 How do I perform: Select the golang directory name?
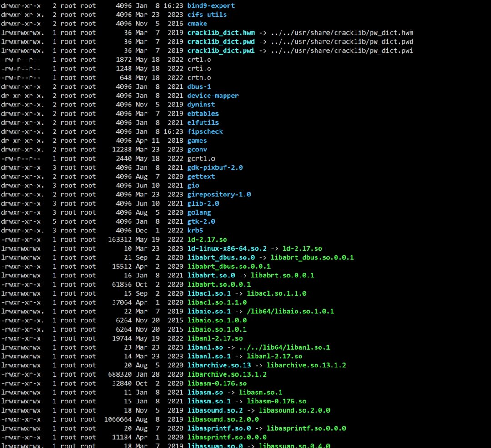coord(199,213)
